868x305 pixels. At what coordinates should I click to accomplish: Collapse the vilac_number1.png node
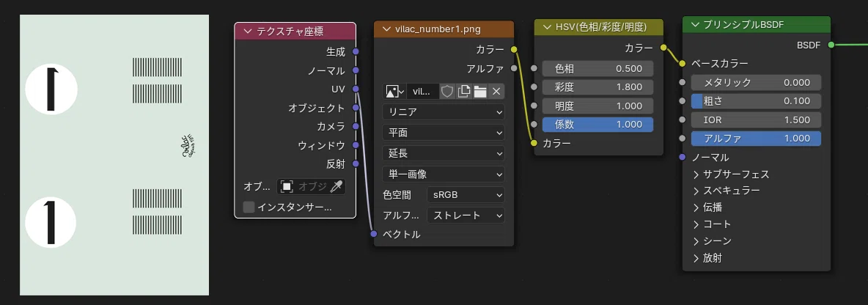386,29
